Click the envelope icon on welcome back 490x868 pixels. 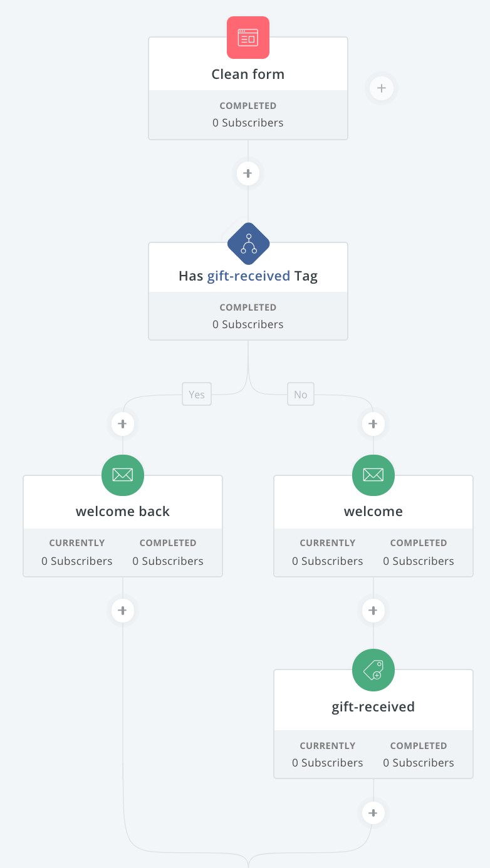(122, 475)
